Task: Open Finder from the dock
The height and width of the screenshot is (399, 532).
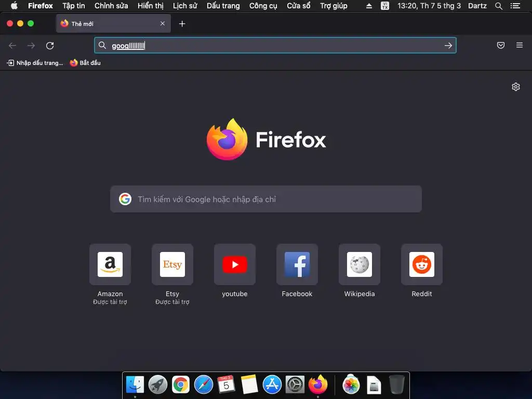Action: [x=135, y=385]
